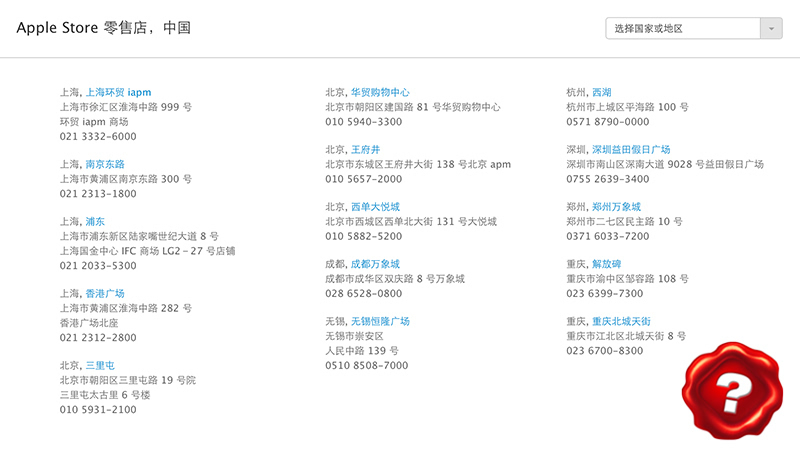Click phone number 021 2033-5300
The width and height of the screenshot is (800, 458).
[98, 266]
